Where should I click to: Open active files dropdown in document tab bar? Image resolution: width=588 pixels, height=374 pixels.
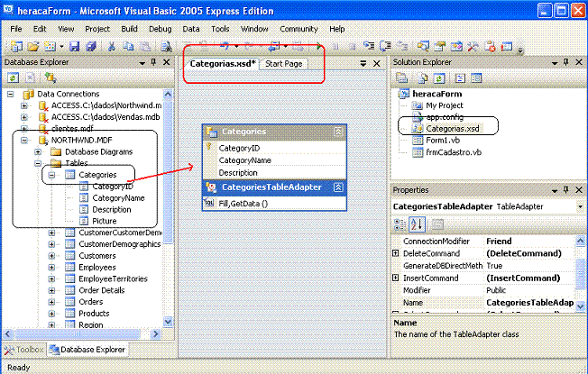pyautogui.click(x=363, y=64)
